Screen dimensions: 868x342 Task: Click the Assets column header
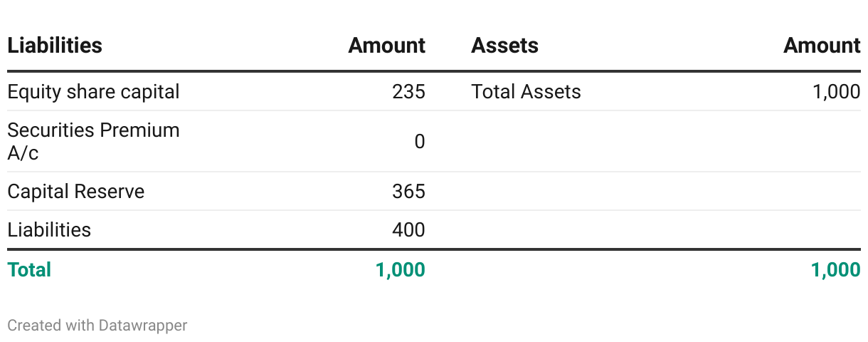[504, 46]
